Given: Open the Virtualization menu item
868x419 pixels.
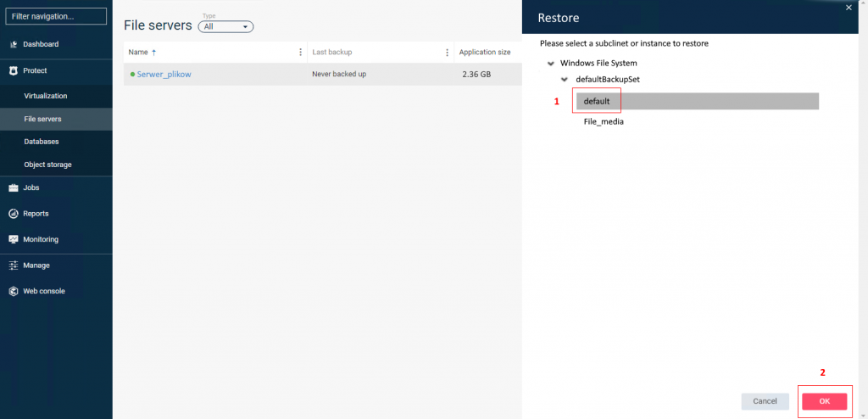Looking at the screenshot, I should pyautogui.click(x=46, y=96).
